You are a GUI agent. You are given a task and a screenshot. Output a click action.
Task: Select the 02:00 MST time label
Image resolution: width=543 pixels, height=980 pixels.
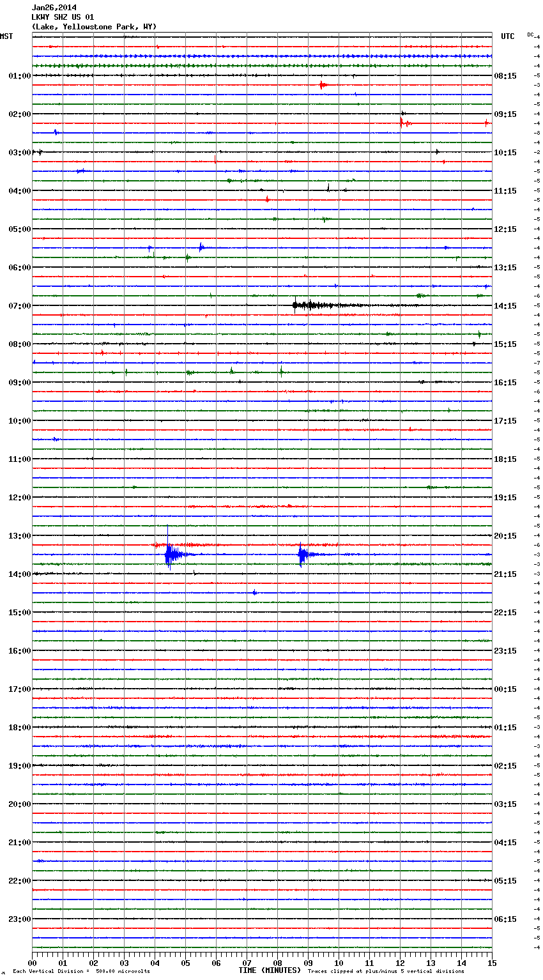tap(19, 114)
